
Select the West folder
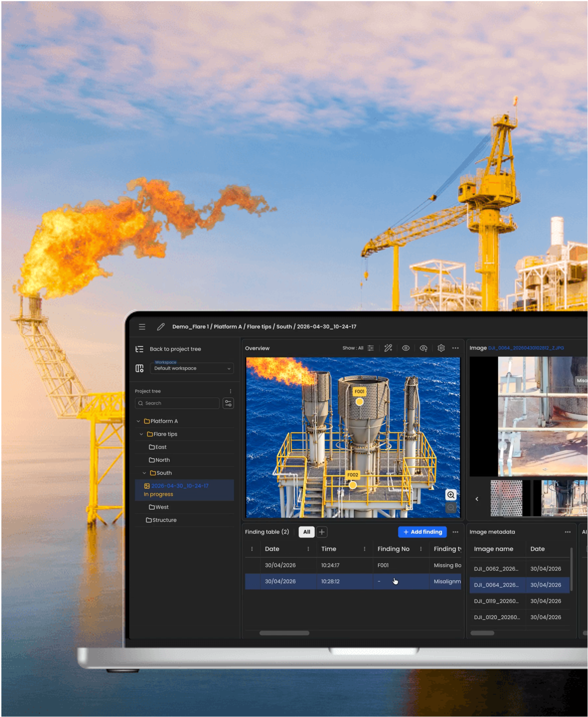click(159, 507)
